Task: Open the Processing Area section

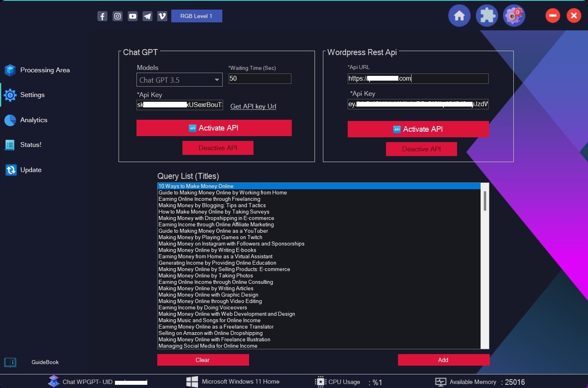Action: pos(45,70)
